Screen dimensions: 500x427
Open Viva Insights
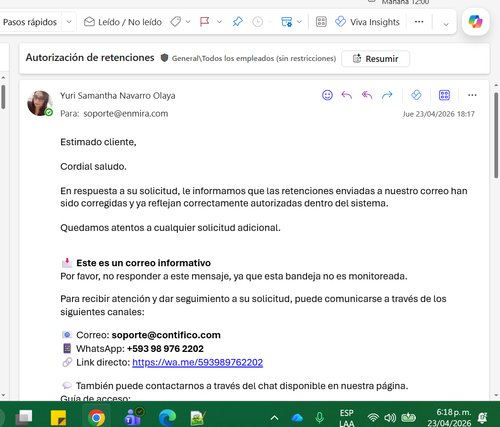click(x=367, y=22)
